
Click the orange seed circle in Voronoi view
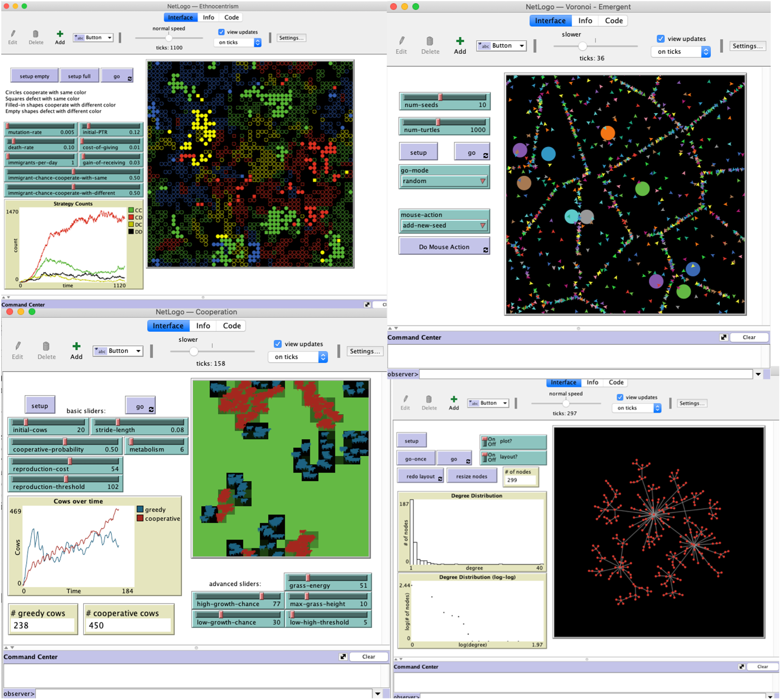608,133
